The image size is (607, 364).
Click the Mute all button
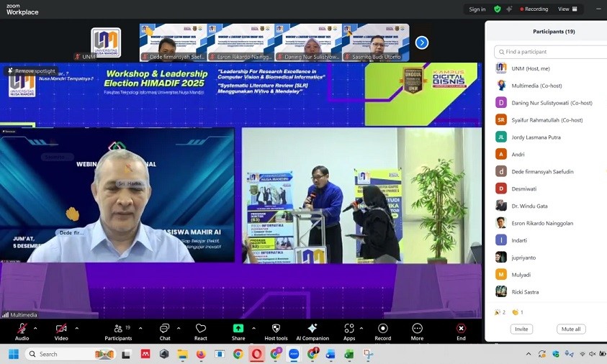[571, 329]
